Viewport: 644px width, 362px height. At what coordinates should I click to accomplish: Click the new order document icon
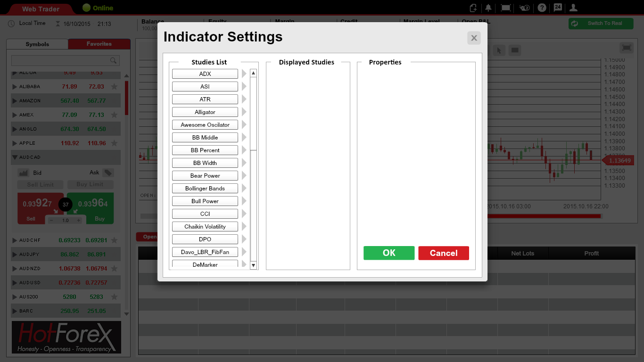point(473,8)
